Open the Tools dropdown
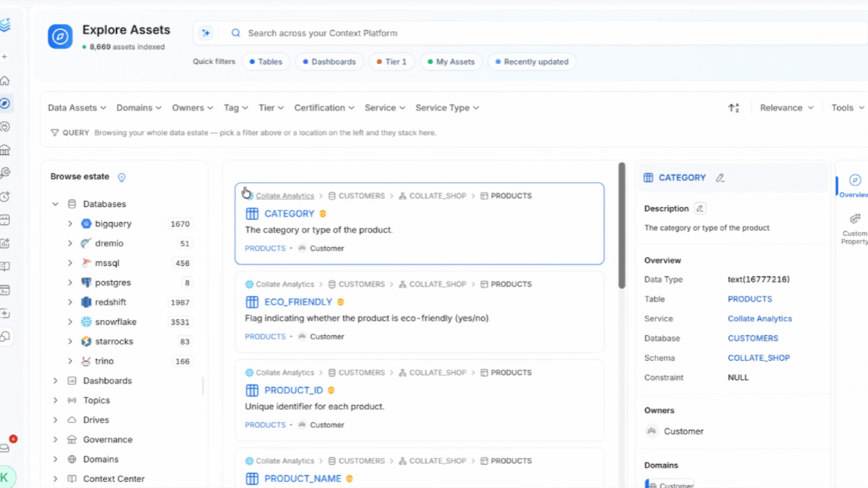The width and height of the screenshot is (868, 488). (848, 108)
